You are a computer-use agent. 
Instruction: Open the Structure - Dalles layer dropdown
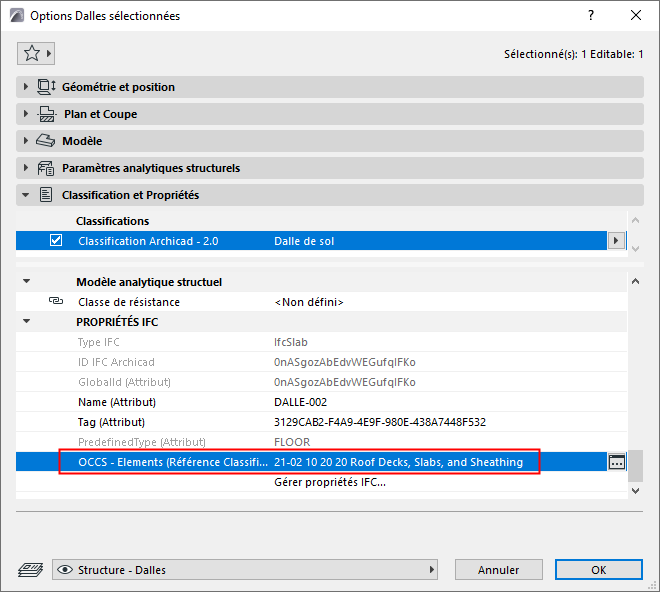(245, 570)
